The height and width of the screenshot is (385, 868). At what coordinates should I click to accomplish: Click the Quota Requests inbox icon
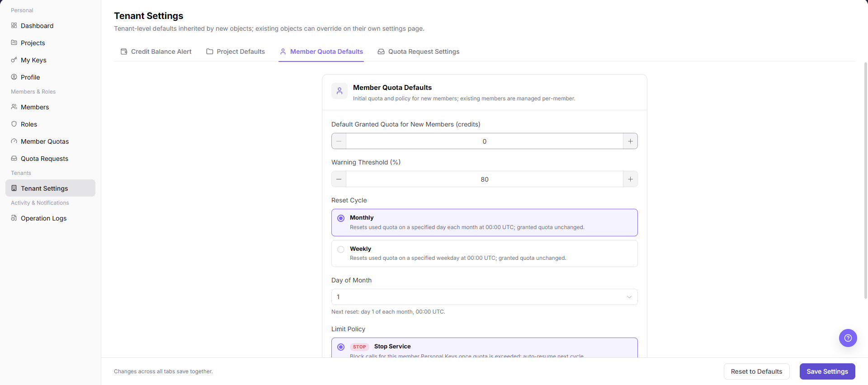[x=14, y=158]
